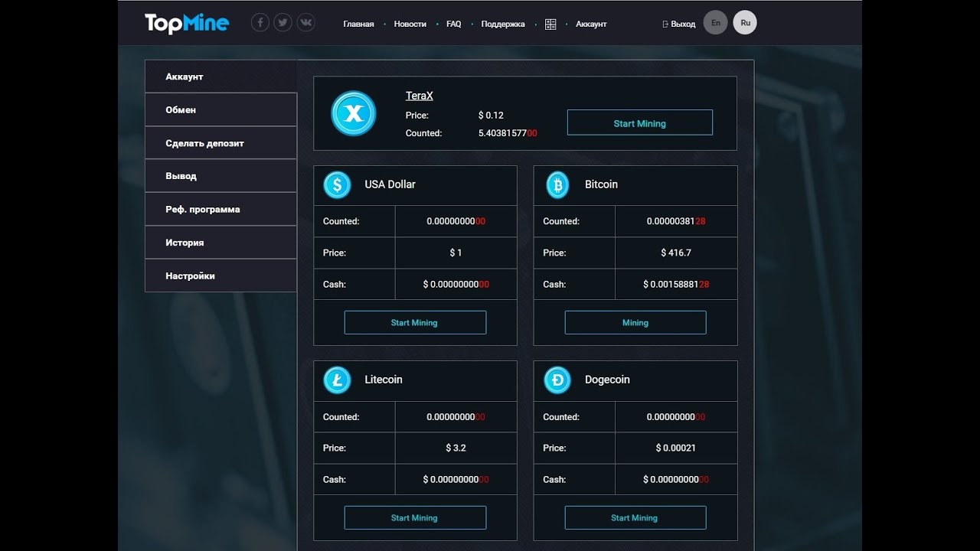Click USA Dollar counted value
The image size is (980, 551).
click(x=456, y=221)
